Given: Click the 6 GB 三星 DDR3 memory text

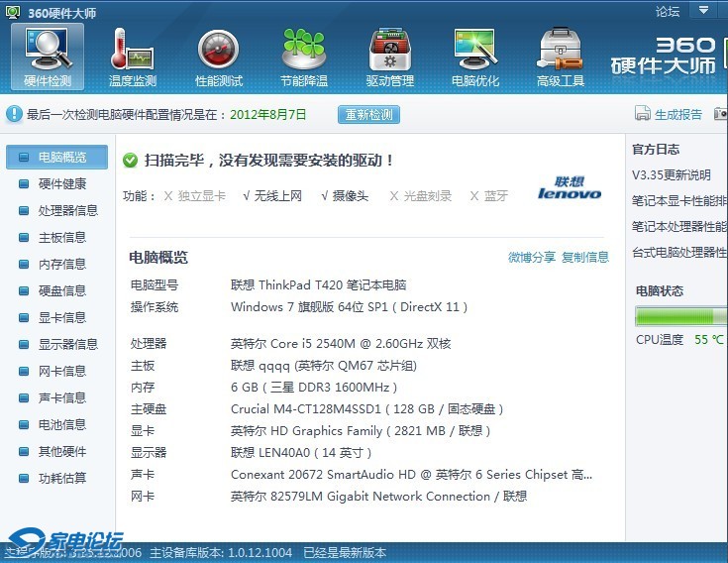Looking at the screenshot, I should [314, 388].
